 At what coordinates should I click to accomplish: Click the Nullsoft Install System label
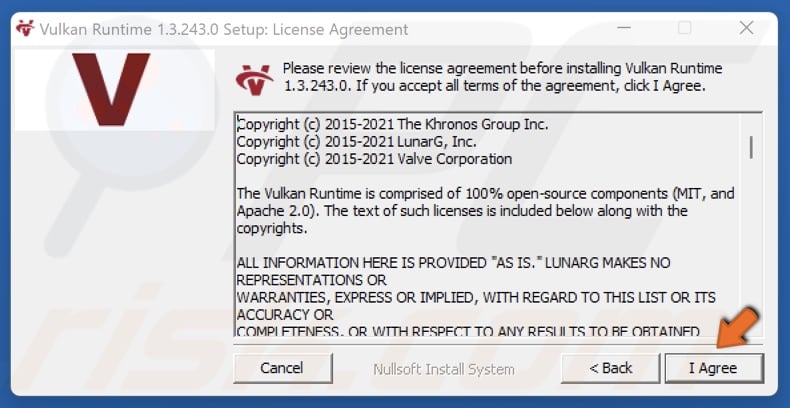click(444, 370)
